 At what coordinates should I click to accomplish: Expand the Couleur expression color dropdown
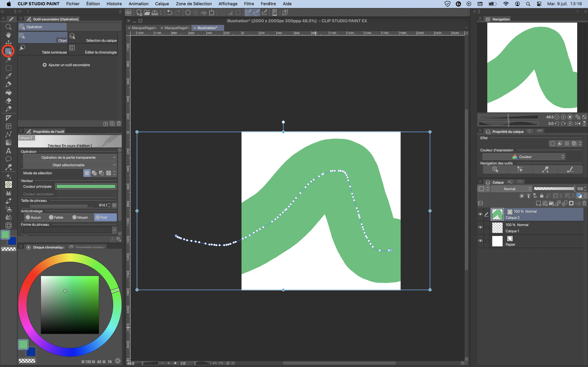(x=524, y=157)
